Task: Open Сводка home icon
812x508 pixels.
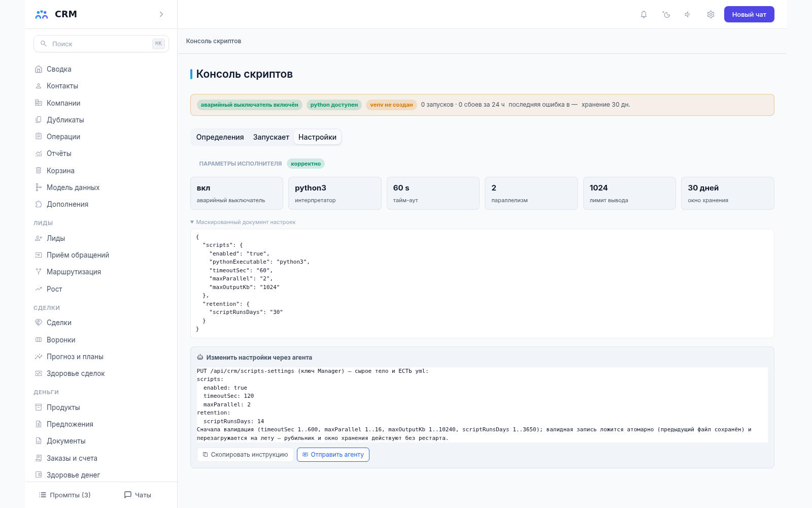Action: tap(39, 69)
